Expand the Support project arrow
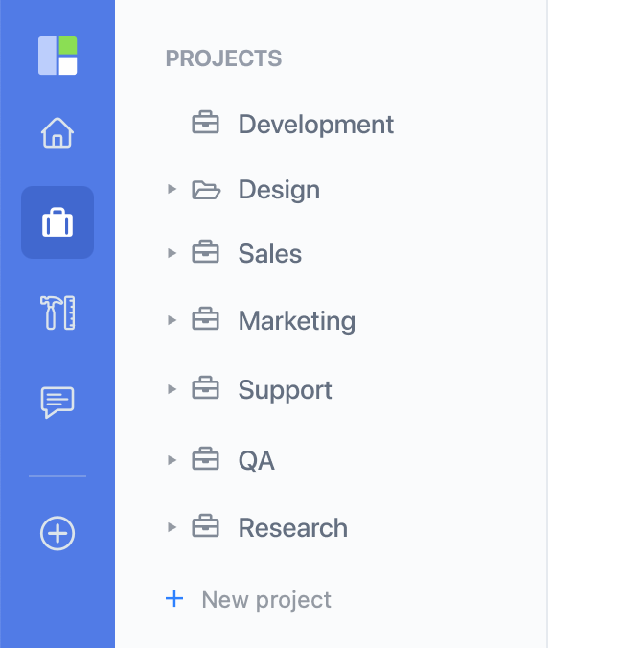 click(x=172, y=389)
